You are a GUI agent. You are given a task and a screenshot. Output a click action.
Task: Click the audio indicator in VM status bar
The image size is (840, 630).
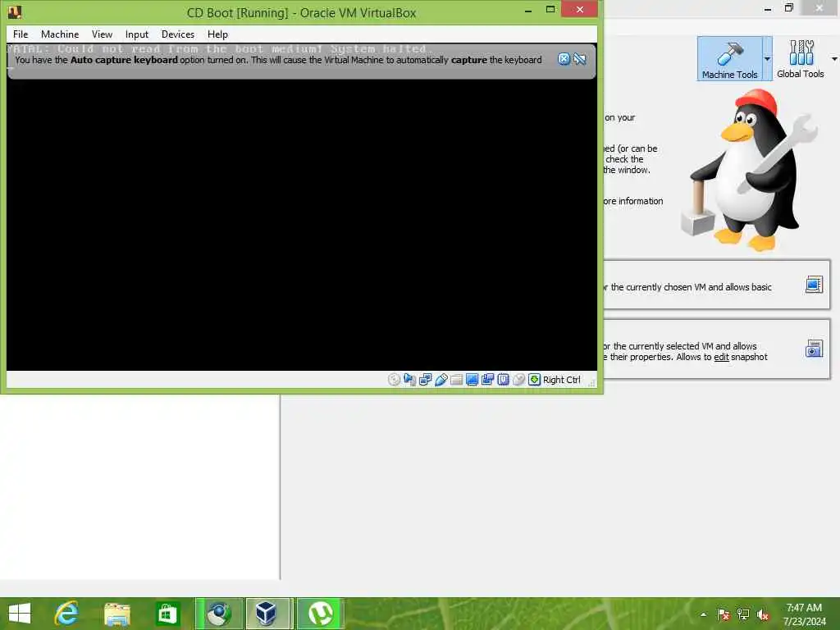click(410, 380)
